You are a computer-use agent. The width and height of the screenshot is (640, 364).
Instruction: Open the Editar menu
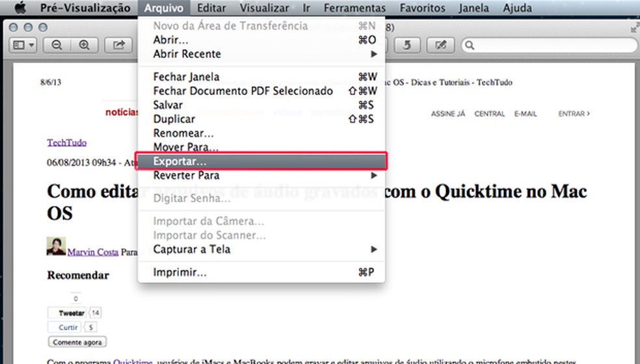point(211,8)
